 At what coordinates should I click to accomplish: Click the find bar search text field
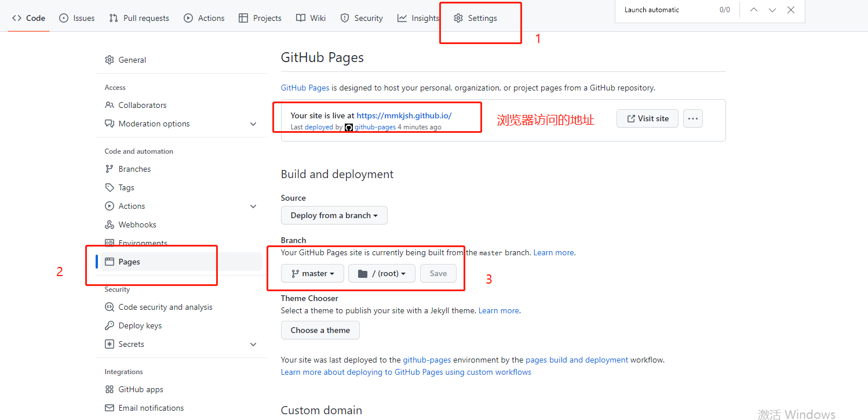[666, 10]
